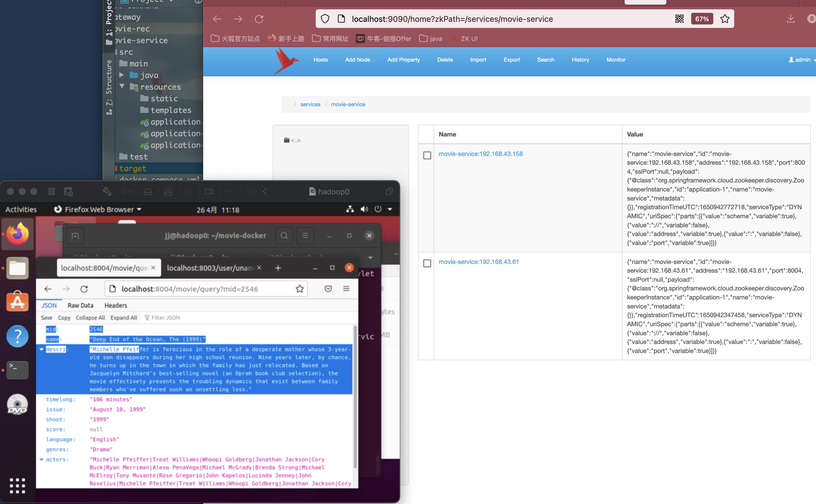Bookmark the page via the star icon
Screen dimensions: 816x504
tap(725, 19)
